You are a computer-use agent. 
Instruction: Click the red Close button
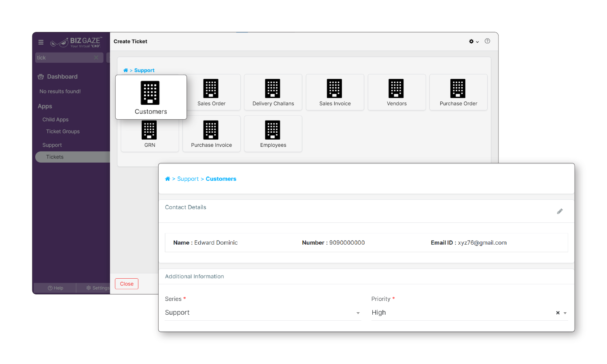tap(127, 284)
